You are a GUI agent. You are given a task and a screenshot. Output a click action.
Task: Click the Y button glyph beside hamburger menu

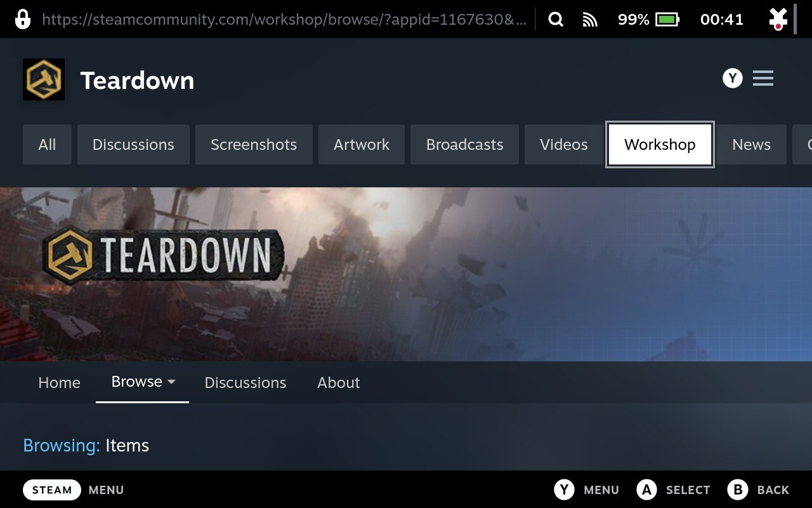[733, 78]
